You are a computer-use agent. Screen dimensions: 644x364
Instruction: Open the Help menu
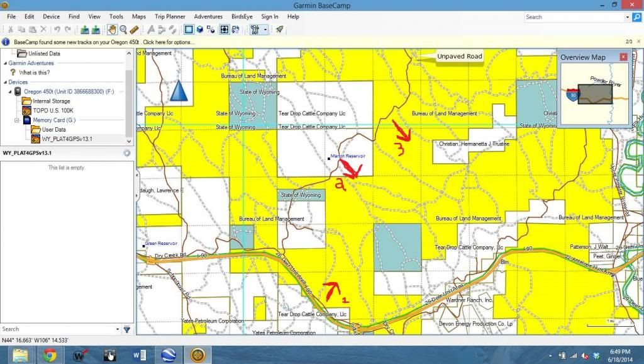point(293,16)
